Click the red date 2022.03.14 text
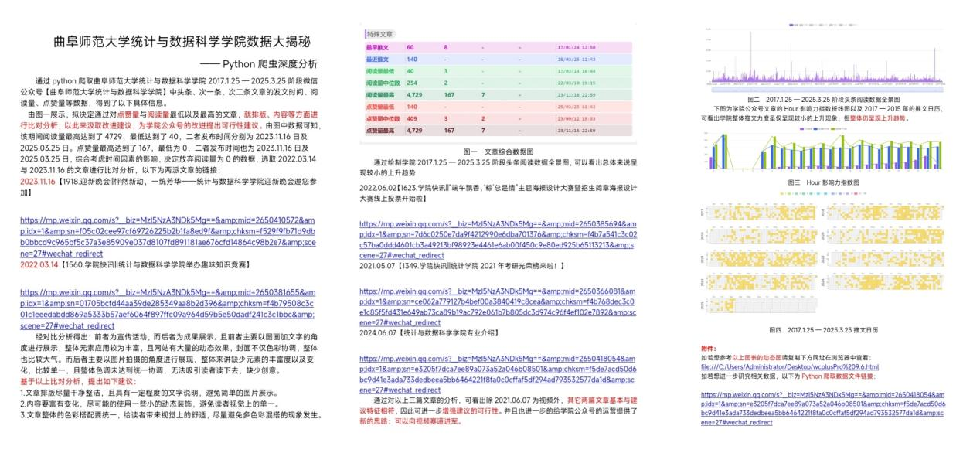The width and height of the screenshot is (980, 453). (38, 264)
